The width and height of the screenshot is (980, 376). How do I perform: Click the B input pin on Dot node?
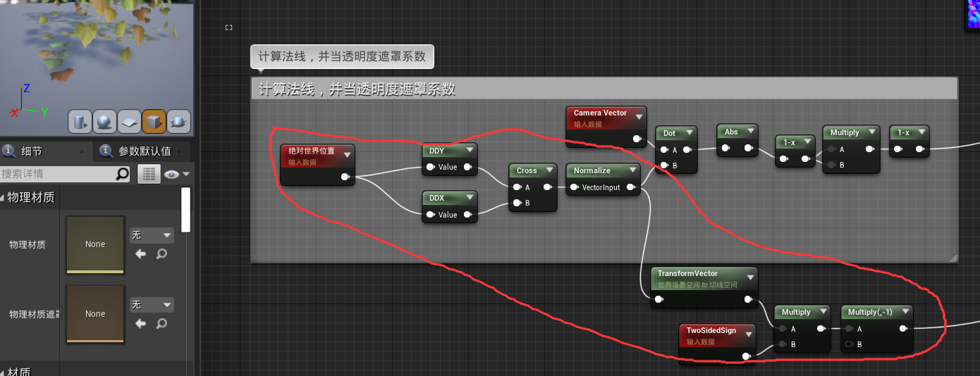[x=664, y=165]
